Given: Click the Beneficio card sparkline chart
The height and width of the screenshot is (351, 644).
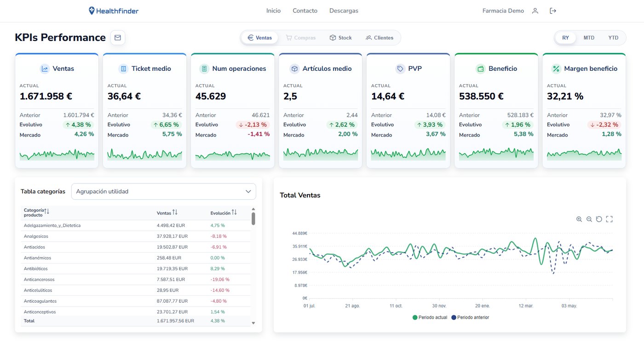Looking at the screenshot, I should coord(496,154).
